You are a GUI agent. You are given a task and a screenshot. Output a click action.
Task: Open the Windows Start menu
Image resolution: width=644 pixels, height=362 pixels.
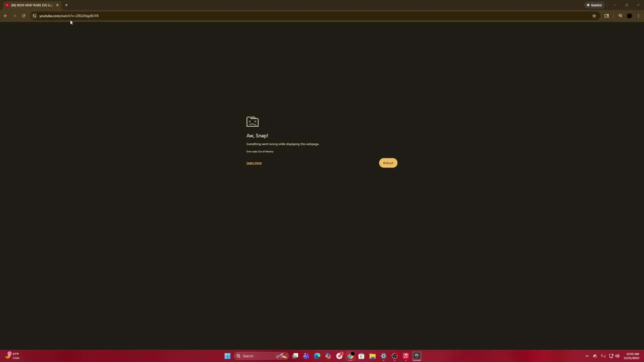tap(227, 356)
